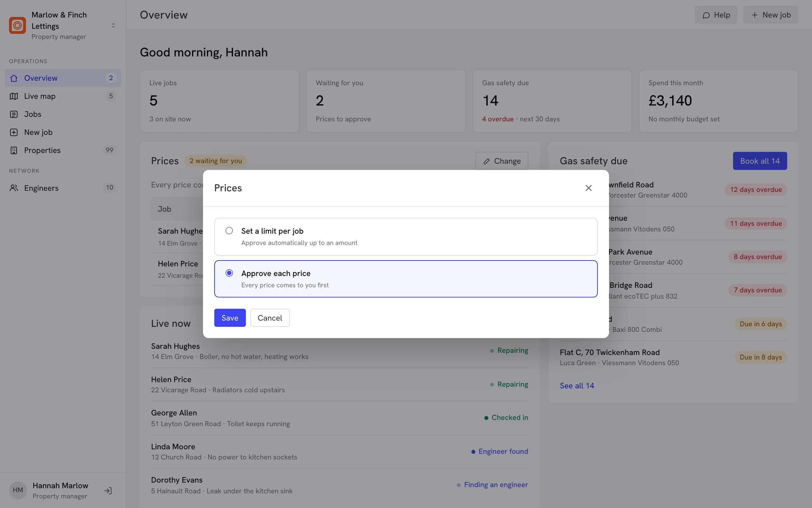Click the Overview home icon

point(14,78)
